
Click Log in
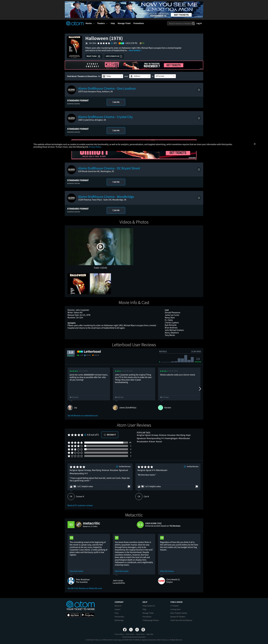pyautogui.click(x=199, y=23)
